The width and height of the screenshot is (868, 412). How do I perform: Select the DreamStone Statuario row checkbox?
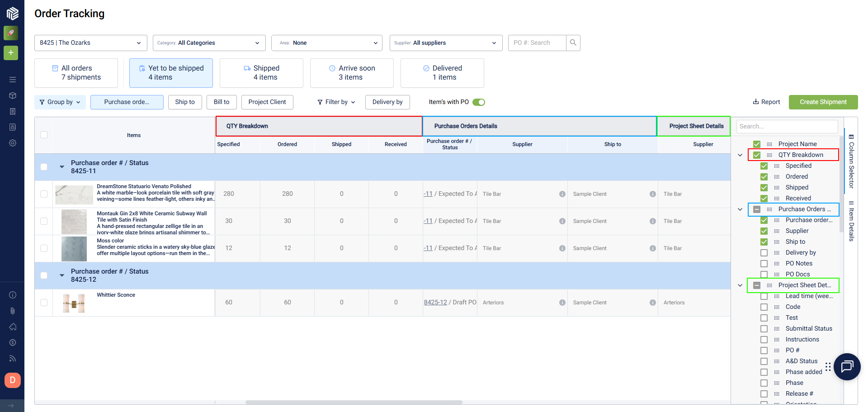[44, 194]
